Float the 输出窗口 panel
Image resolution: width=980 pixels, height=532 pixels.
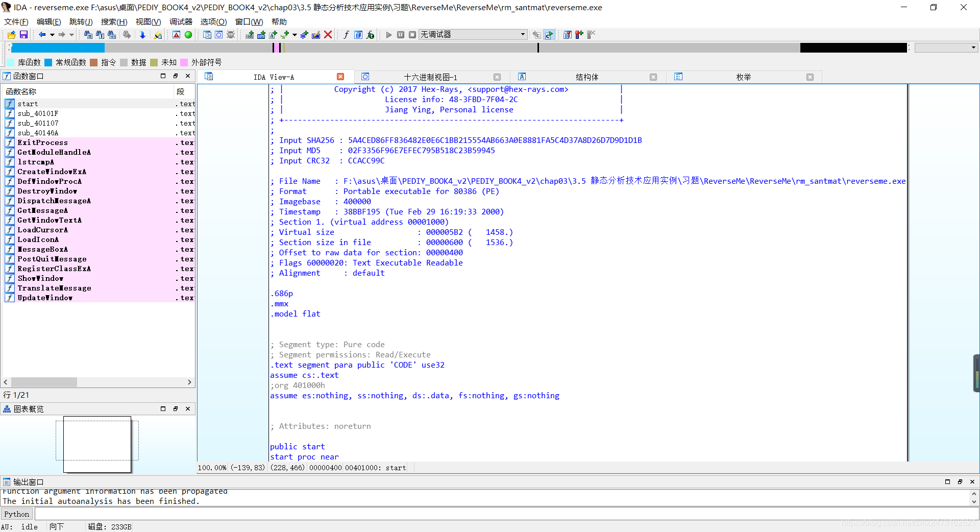(x=960, y=482)
